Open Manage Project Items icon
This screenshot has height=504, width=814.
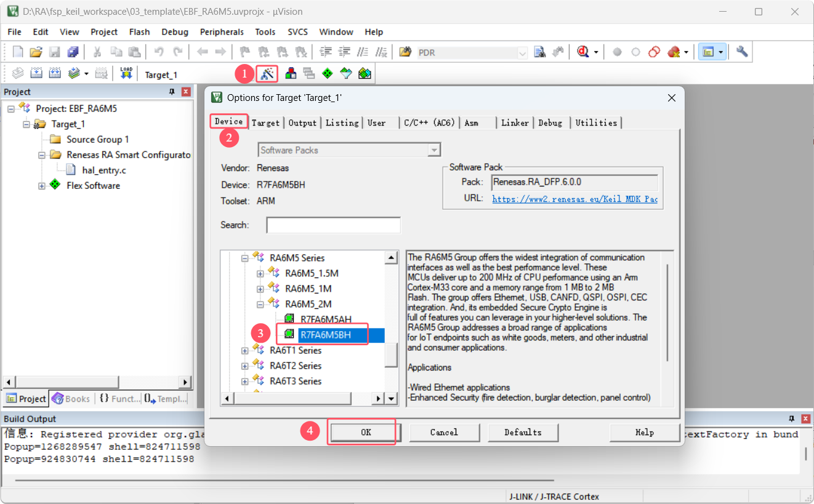291,74
